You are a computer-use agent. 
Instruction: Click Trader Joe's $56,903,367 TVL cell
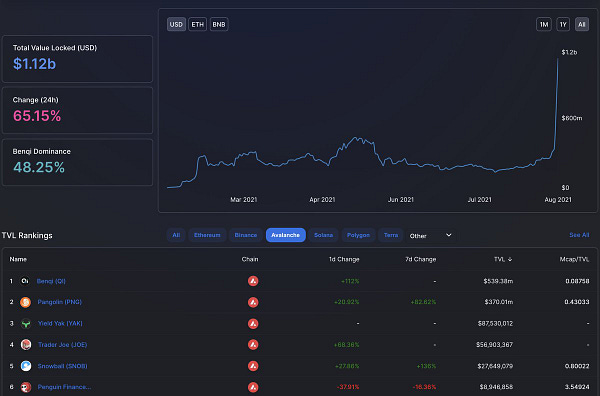point(494,345)
